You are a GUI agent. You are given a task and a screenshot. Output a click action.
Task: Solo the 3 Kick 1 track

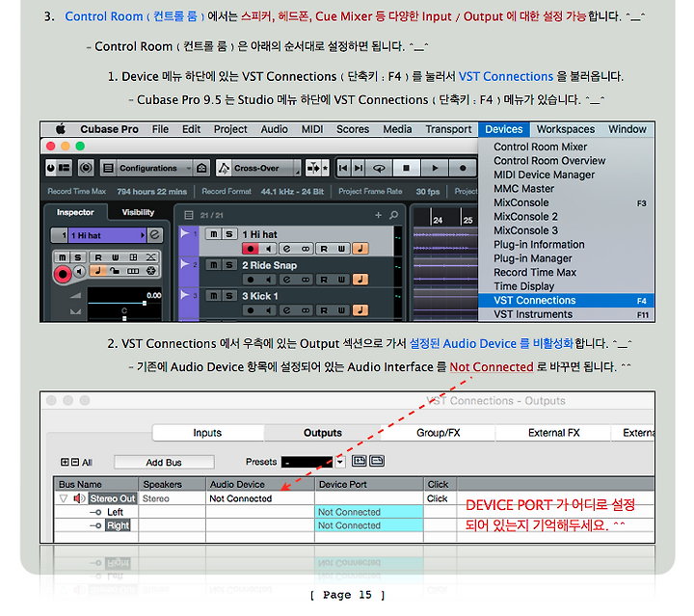pyautogui.click(x=228, y=296)
